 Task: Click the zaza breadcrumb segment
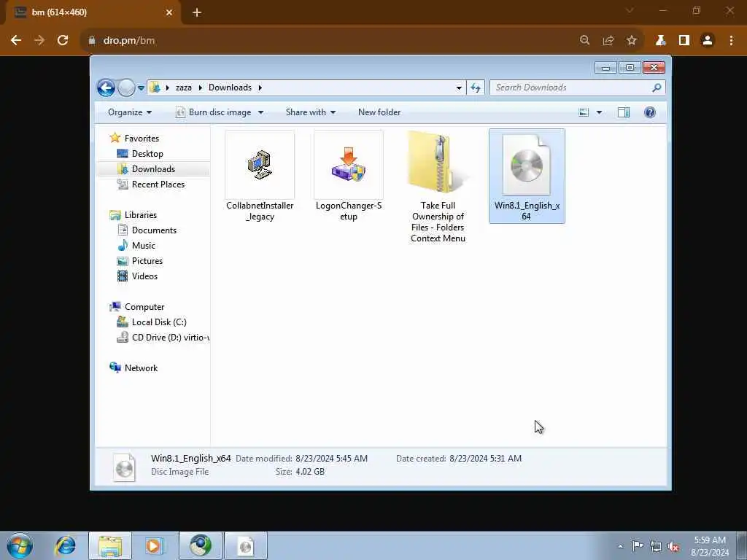click(x=183, y=87)
